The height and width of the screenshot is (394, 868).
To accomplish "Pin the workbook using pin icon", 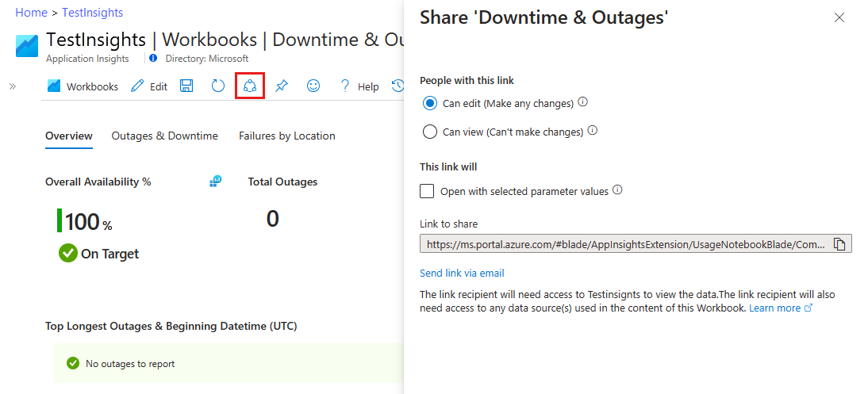I will click(282, 86).
